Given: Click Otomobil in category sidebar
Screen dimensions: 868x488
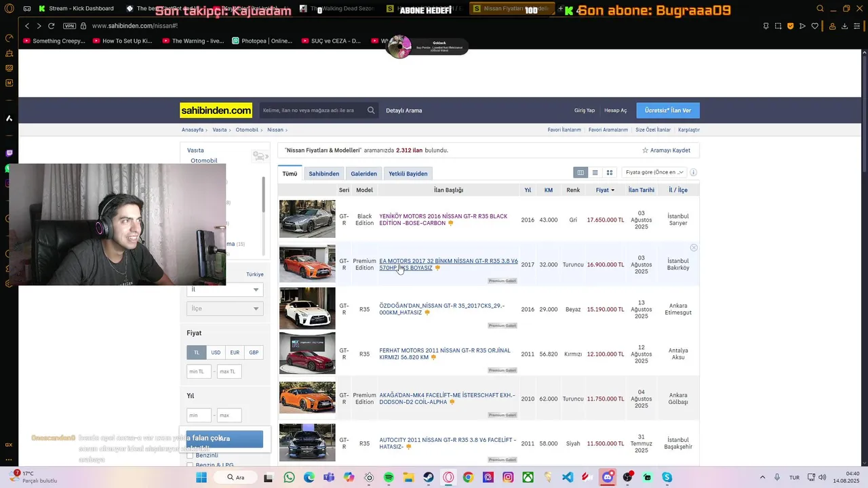Looking at the screenshot, I should coord(204,161).
